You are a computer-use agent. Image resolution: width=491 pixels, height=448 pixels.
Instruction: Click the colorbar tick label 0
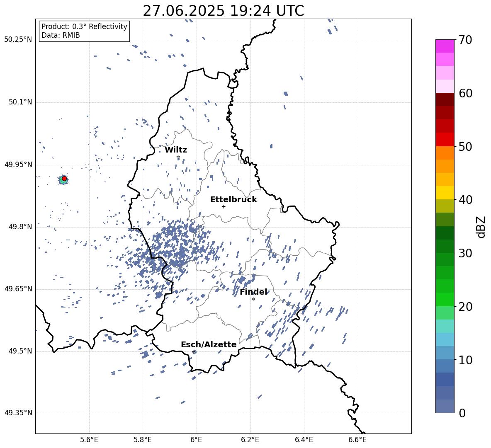tap(462, 413)
